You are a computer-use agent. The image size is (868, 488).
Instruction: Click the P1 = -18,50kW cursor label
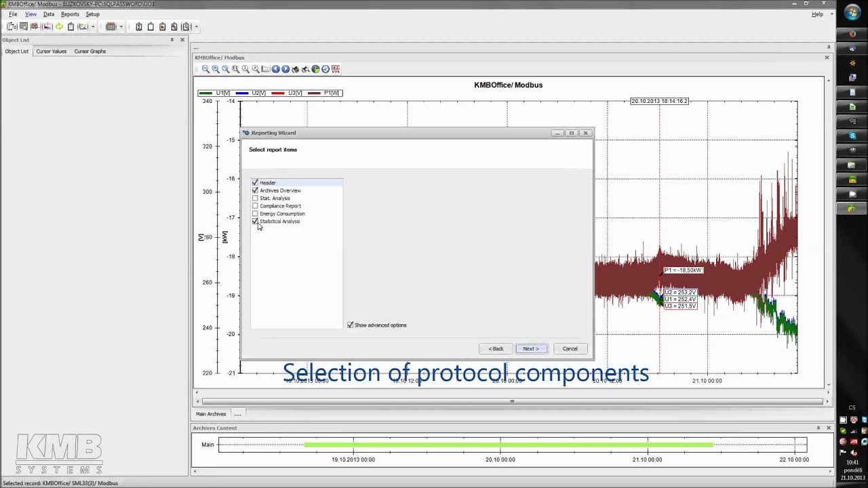click(x=683, y=270)
